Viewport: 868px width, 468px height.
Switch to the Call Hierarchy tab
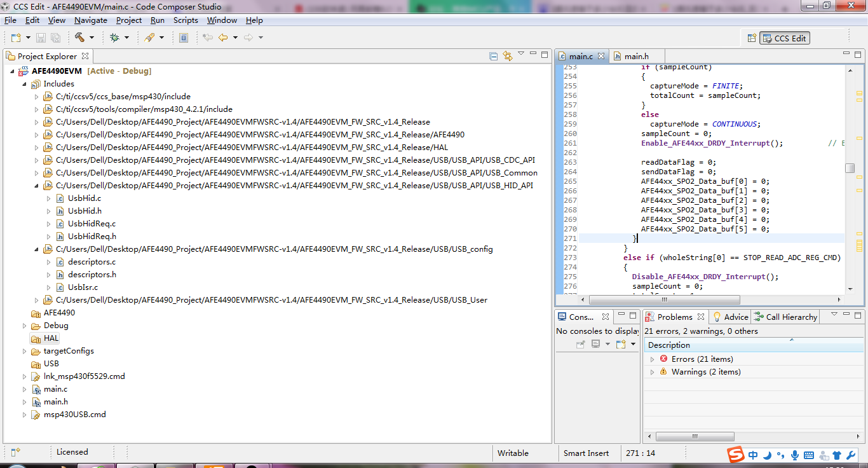coord(786,317)
